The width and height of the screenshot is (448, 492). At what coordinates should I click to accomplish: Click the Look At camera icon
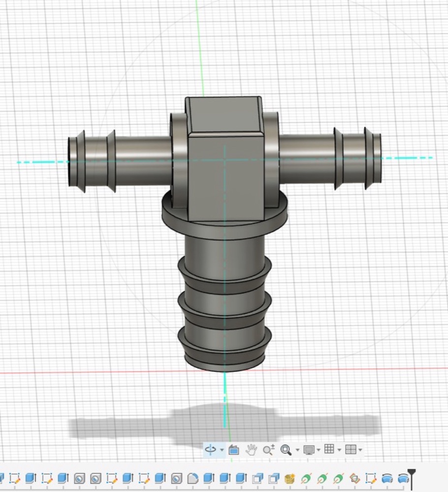coord(233,450)
